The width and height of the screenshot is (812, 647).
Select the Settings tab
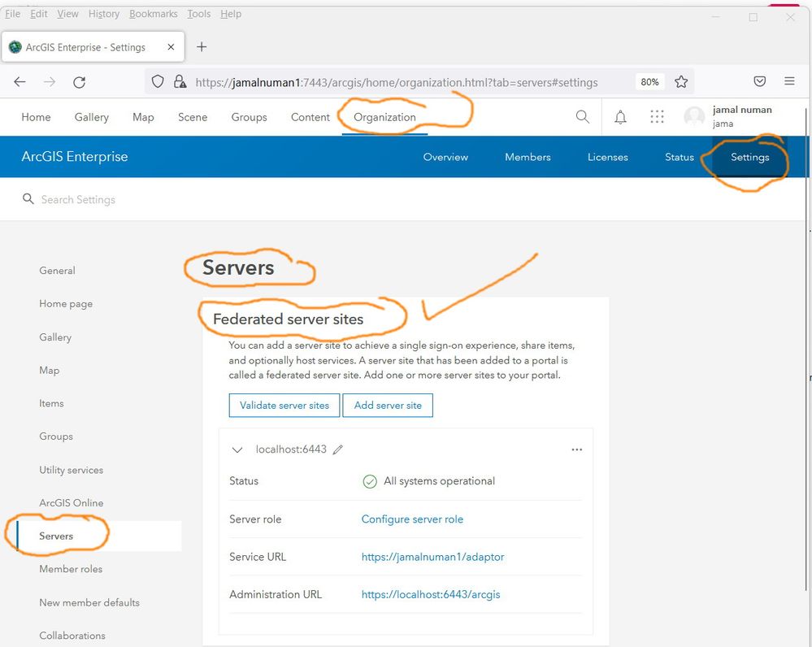pyautogui.click(x=750, y=157)
